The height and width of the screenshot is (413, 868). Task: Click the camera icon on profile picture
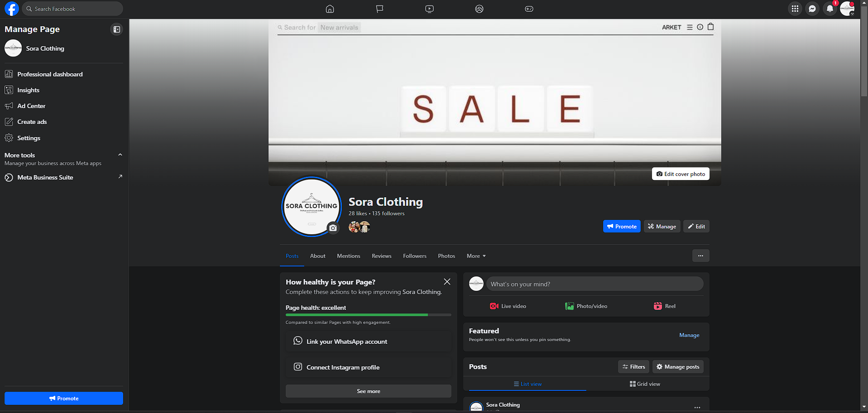coord(333,228)
